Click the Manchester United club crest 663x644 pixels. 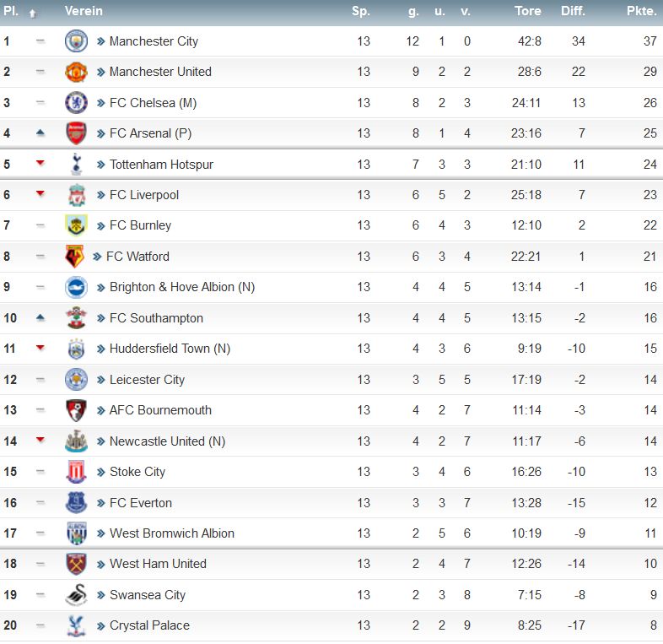(x=76, y=72)
